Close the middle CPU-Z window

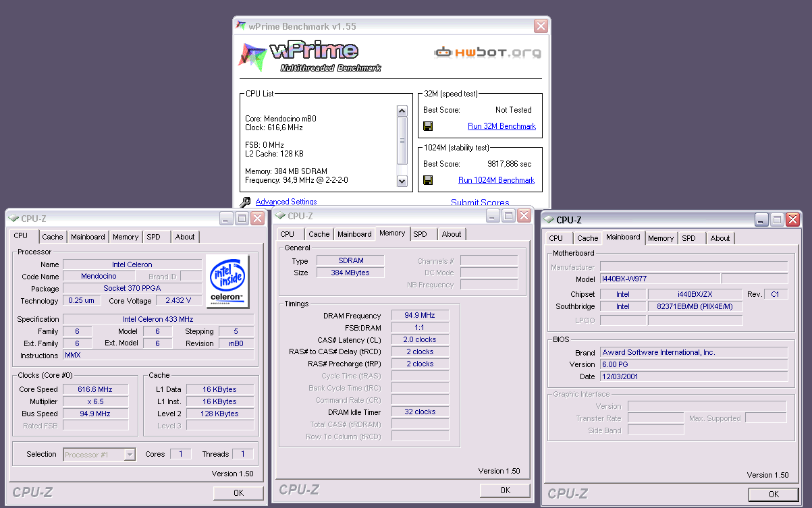(524, 216)
